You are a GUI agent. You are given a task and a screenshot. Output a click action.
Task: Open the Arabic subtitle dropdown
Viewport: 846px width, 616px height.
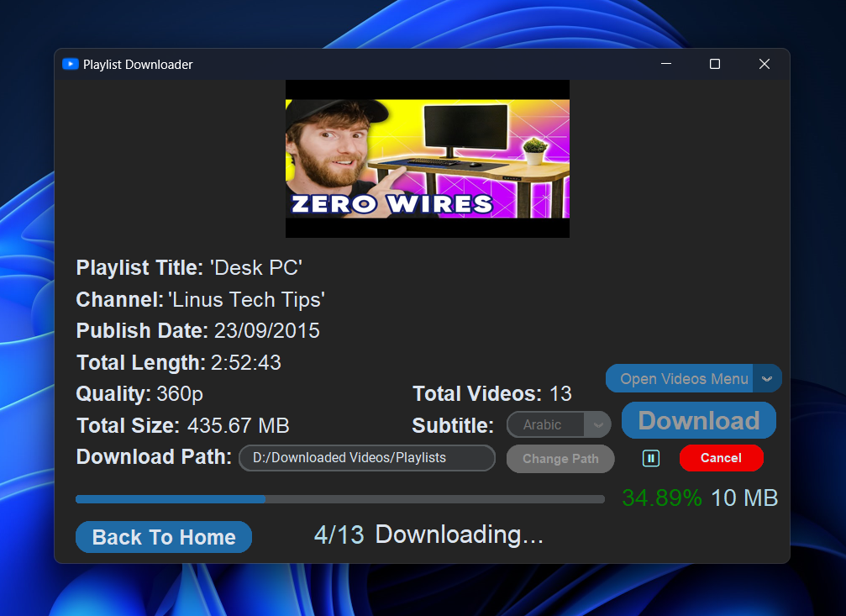tap(559, 425)
